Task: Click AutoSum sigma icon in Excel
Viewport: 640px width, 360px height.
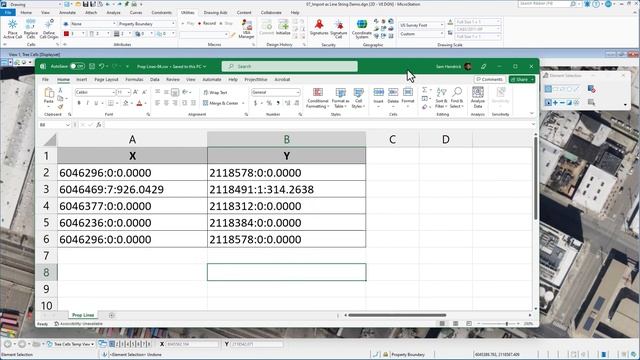Action: click(424, 90)
